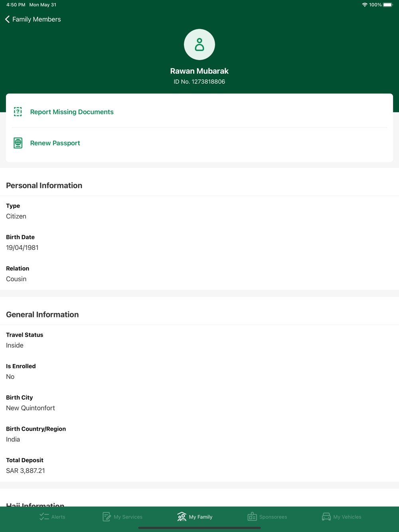Tap the Mon May 31 date
Image resolution: width=399 pixels, height=532 pixels.
click(43, 5)
